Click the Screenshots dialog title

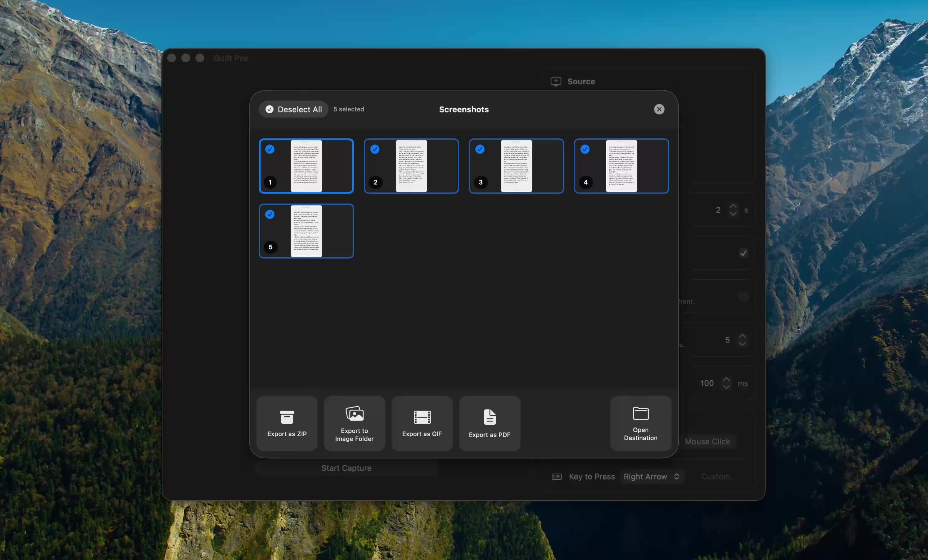464,109
